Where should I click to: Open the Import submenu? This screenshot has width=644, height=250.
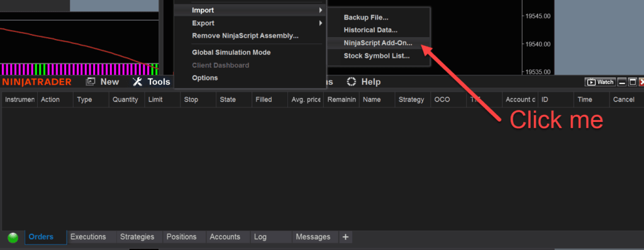click(x=250, y=10)
